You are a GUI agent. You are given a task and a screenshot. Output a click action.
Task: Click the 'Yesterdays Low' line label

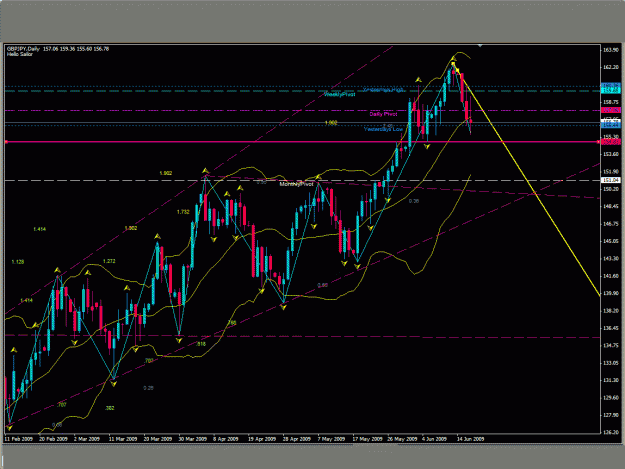point(383,129)
